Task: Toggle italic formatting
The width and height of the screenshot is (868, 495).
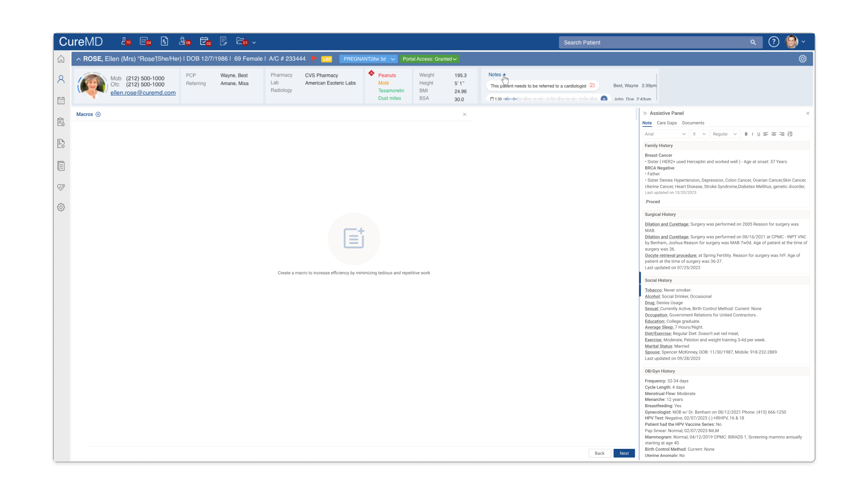Action: point(752,134)
